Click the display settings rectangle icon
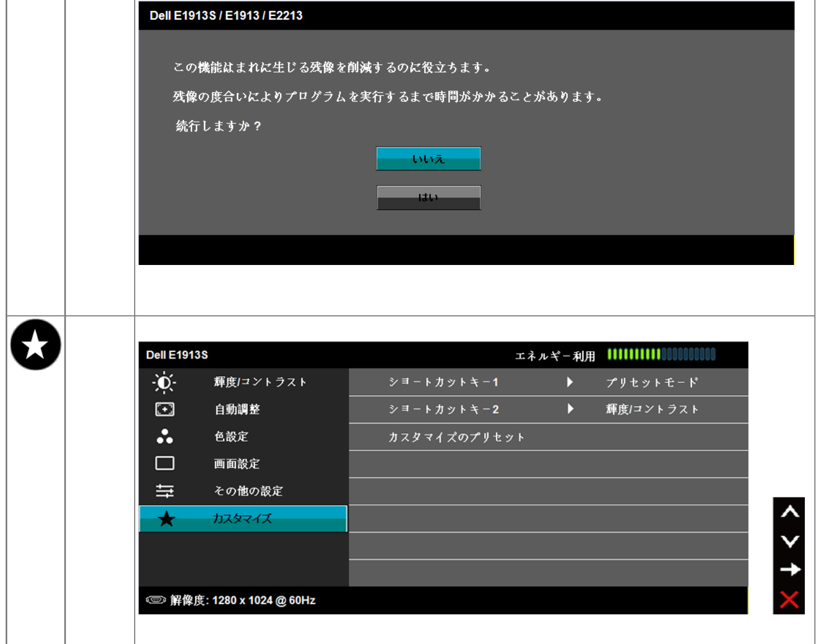 [x=164, y=463]
